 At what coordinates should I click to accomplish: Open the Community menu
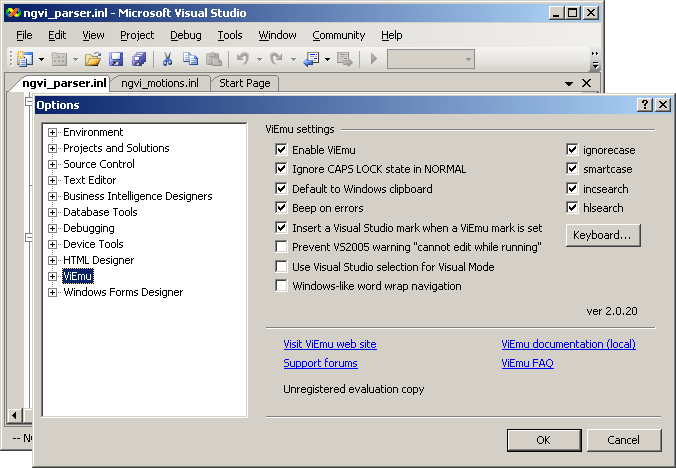[338, 35]
